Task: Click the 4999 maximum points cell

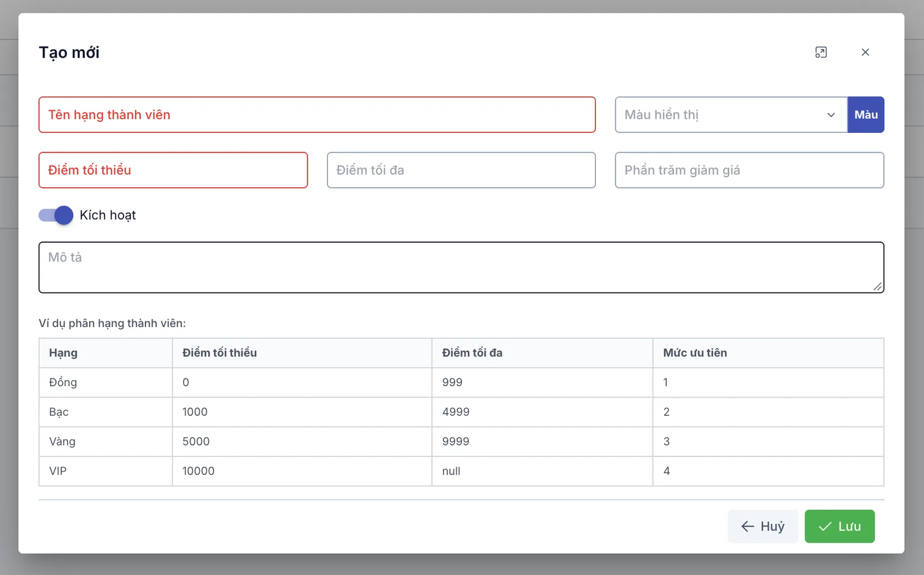Action: (542, 412)
